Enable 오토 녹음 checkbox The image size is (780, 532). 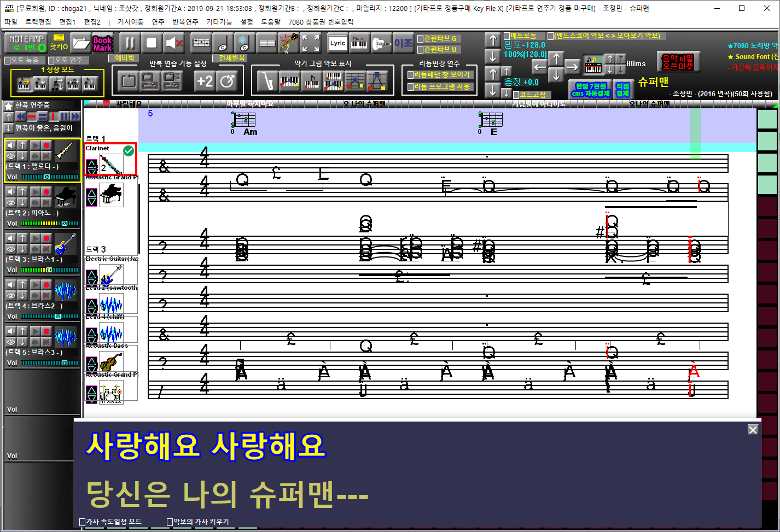pyautogui.click(x=7, y=60)
